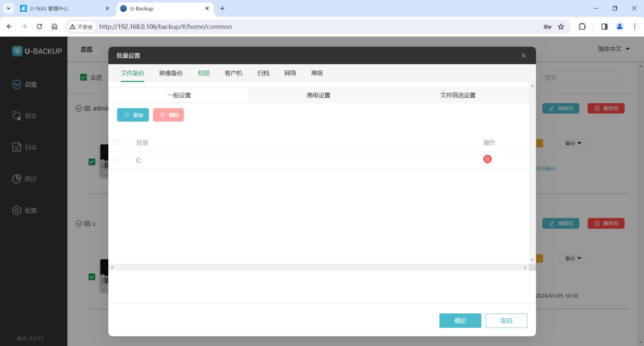Close the 批量设置 dialog with X
This screenshot has width=644, height=346.
coord(524,55)
